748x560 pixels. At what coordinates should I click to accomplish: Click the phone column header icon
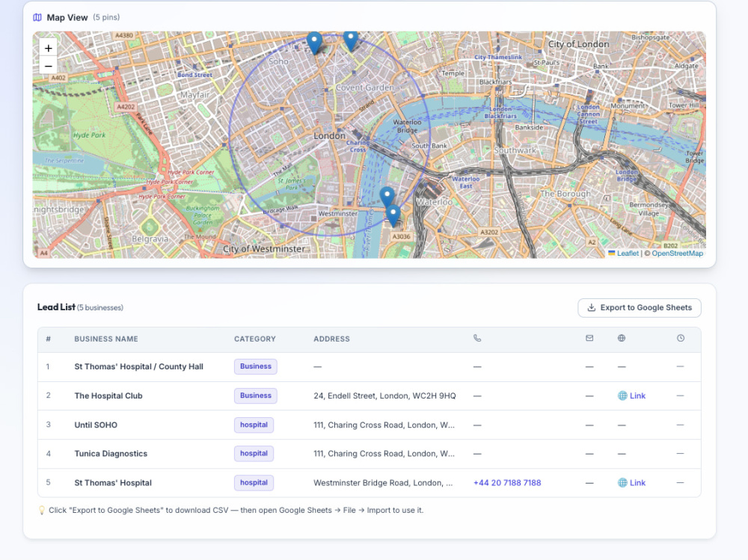(x=477, y=338)
